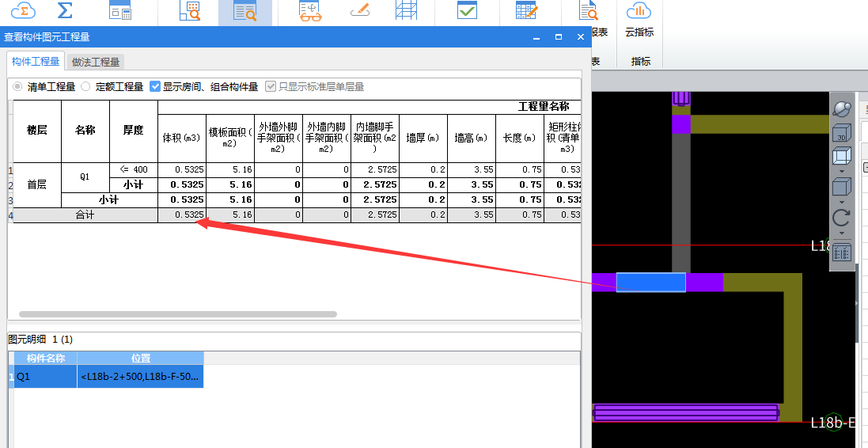Click the 内墙脚手架面积 column header
868x448 pixels.
coord(375,138)
